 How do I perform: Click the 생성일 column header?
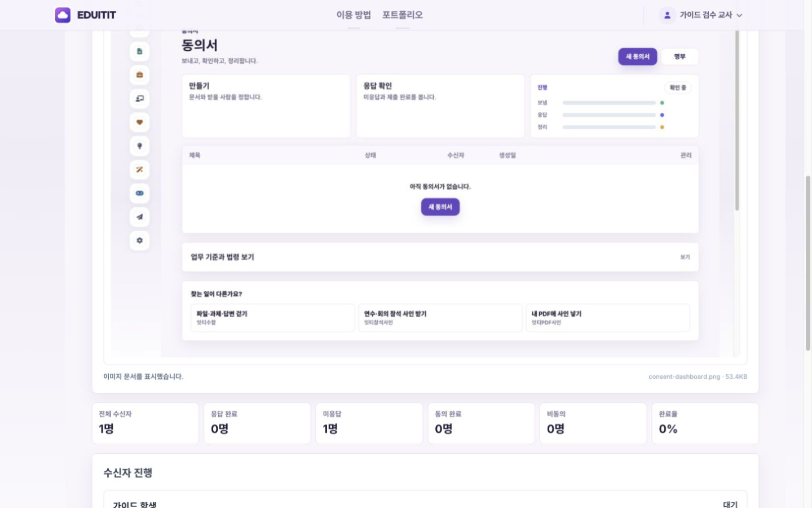(x=507, y=155)
